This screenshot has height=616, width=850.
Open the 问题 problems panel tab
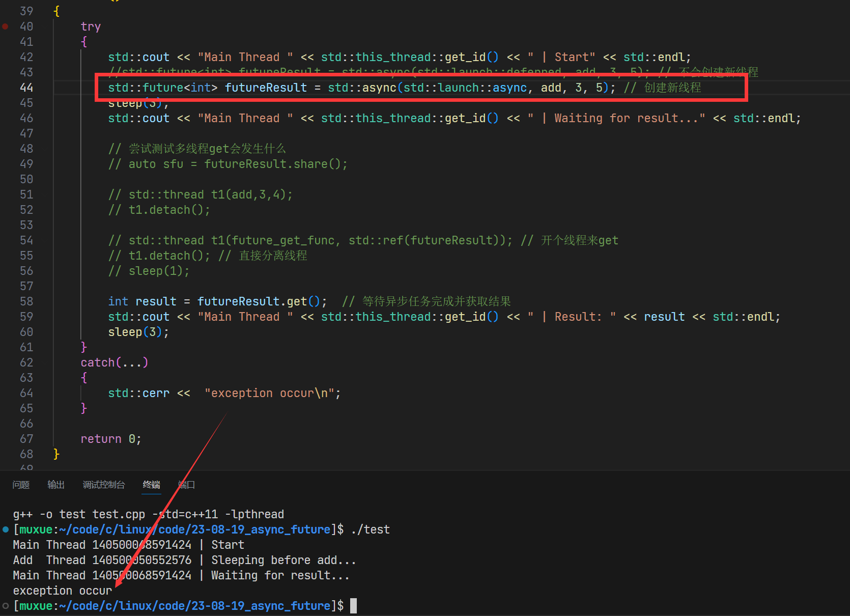click(x=21, y=485)
